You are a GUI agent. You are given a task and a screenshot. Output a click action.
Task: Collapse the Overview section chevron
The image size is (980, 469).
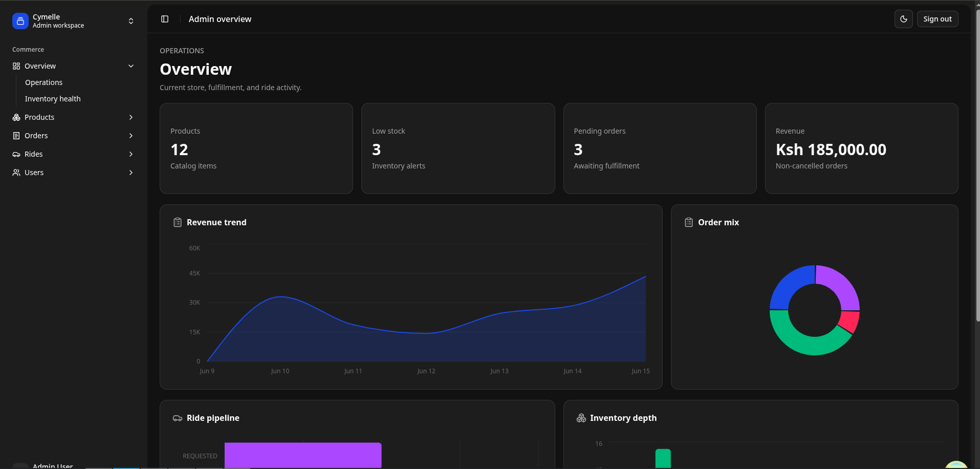click(131, 66)
